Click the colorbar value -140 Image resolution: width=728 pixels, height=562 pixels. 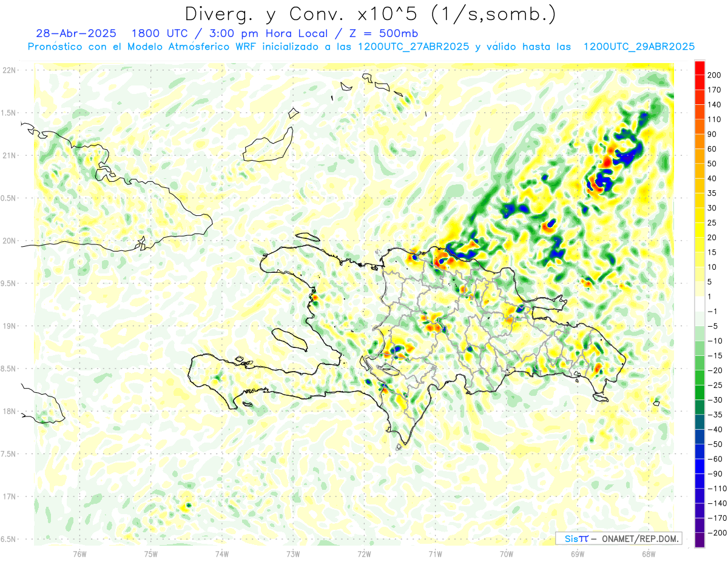click(x=716, y=503)
